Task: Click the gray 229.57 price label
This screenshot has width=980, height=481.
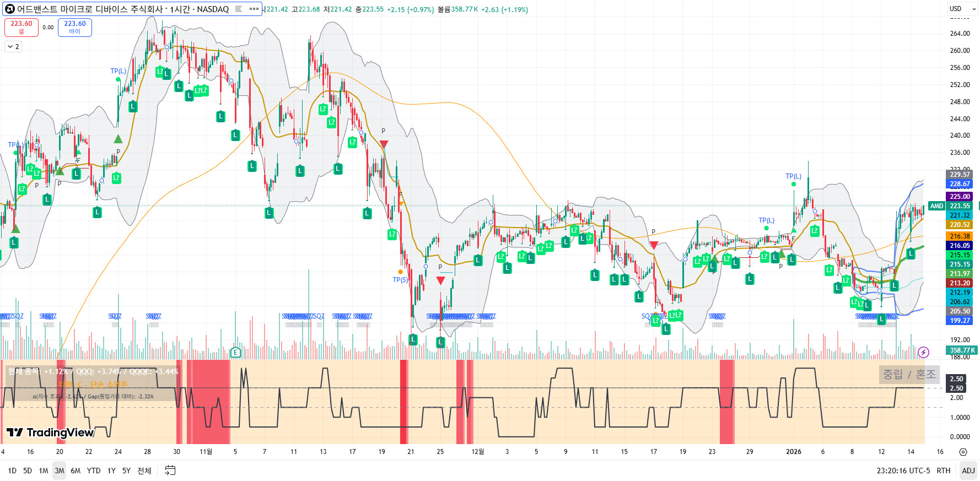Action: (x=960, y=175)
